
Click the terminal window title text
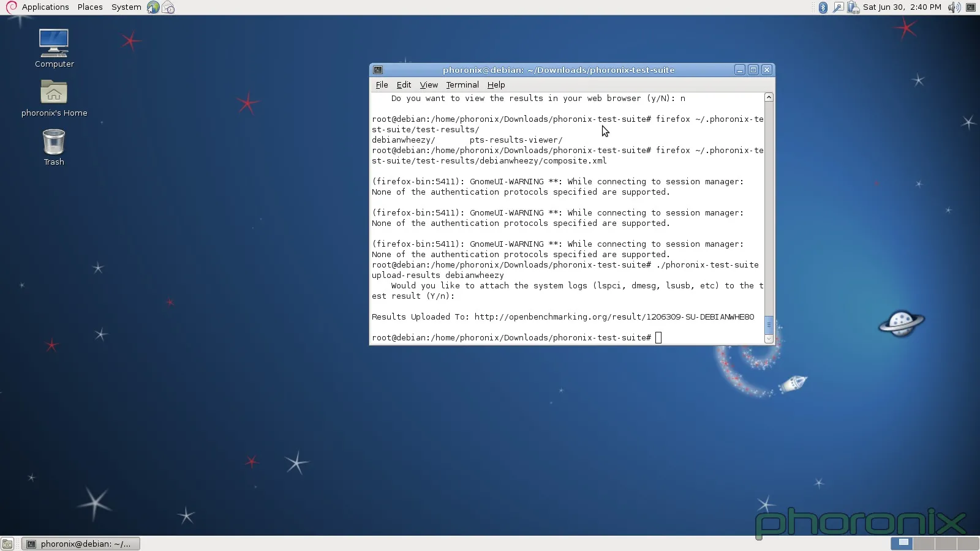(559, 70)
